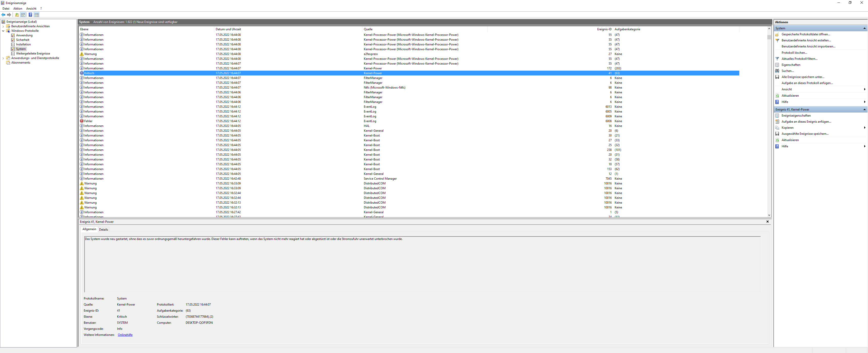Click the up-one-level folder toolbar icon
868x353 pixels.
pyautogui.click(x=17, y=15)
